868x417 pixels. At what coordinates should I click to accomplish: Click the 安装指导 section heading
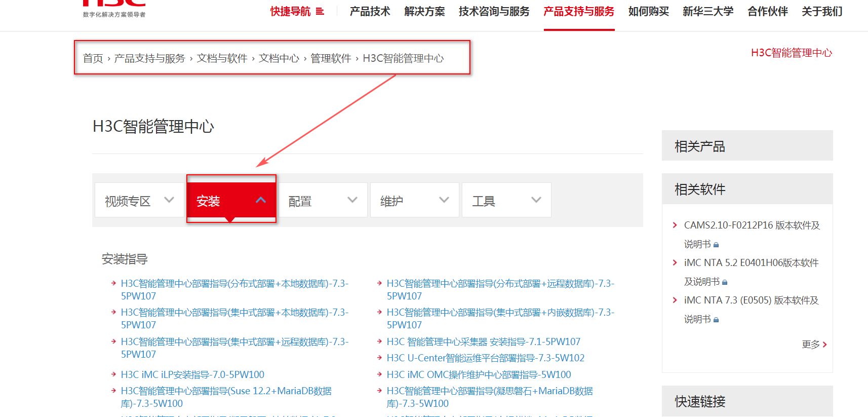click(x=125, y=259)
